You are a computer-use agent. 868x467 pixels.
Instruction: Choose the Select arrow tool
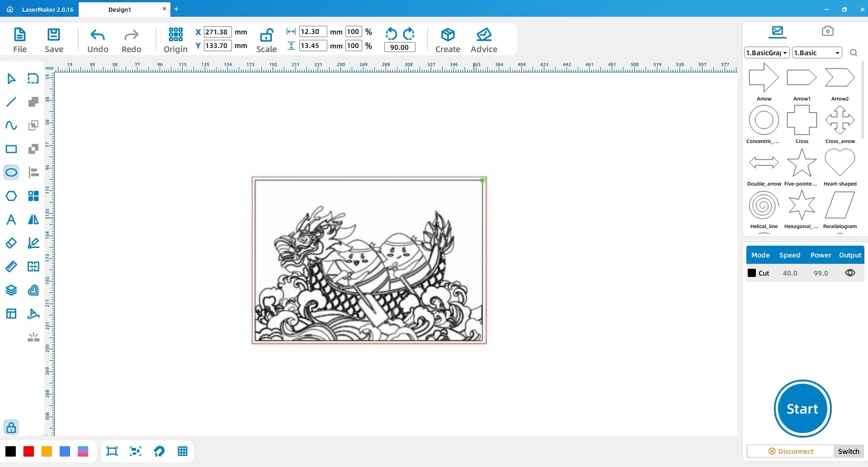[11, 79]
